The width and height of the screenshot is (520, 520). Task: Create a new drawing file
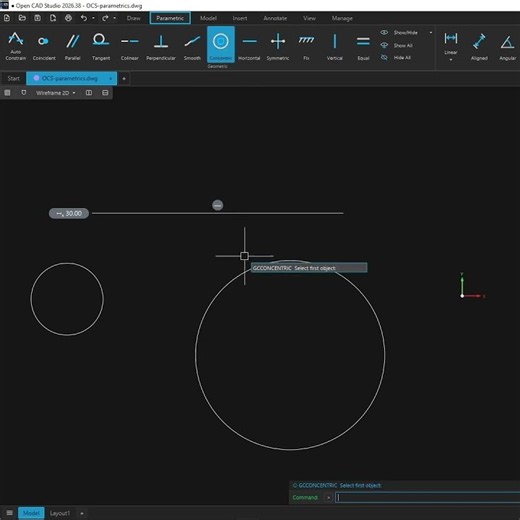tap(7, 18)
